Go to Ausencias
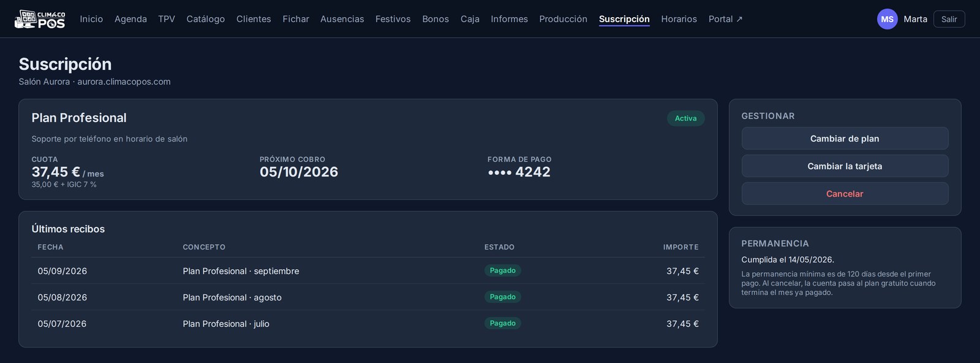Screen dimensions: 980x363 (342, 19)
